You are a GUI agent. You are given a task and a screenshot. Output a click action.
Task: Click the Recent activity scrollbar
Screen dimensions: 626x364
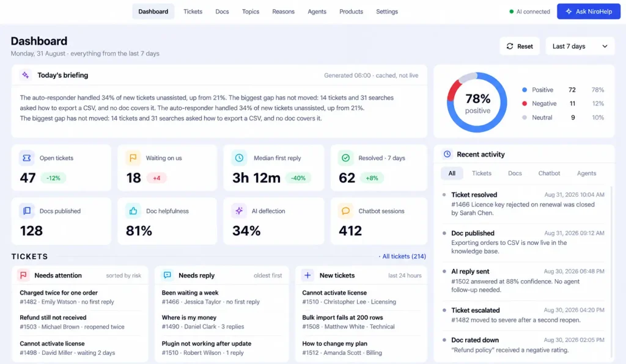pos(611,271)
